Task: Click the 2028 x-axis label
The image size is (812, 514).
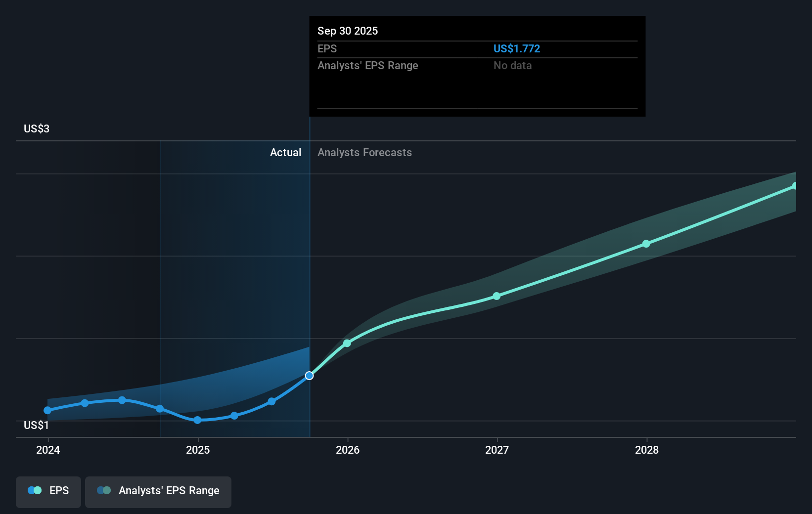Action: 647,450
